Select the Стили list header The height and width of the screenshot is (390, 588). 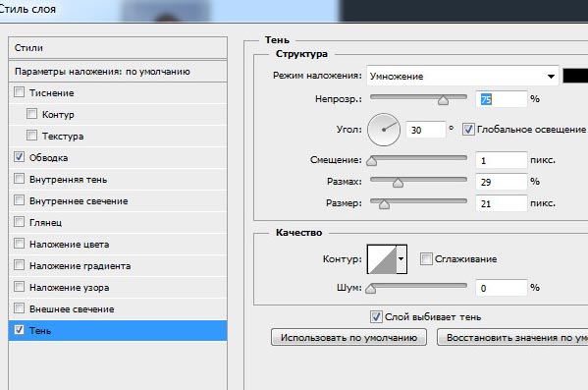[x=118, y=48]
